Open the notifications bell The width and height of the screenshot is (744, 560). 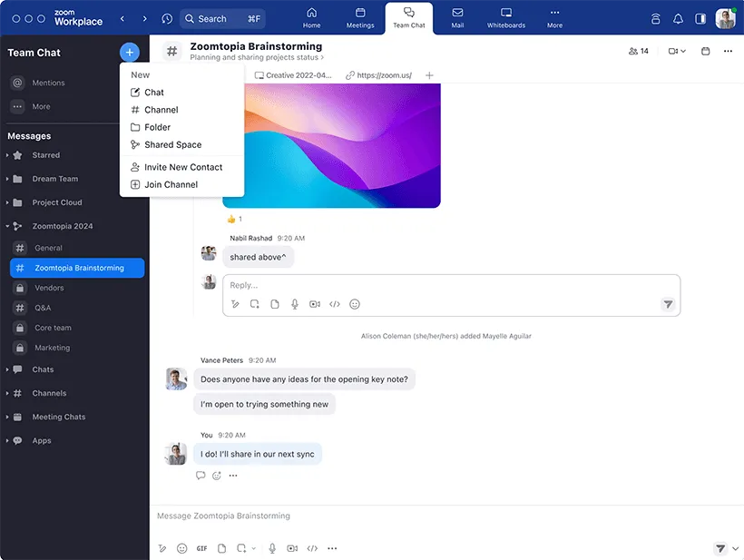[x=678, y=18]
